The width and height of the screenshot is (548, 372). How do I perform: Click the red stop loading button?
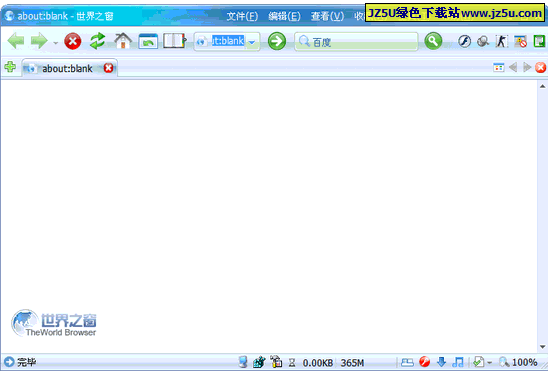73,42
